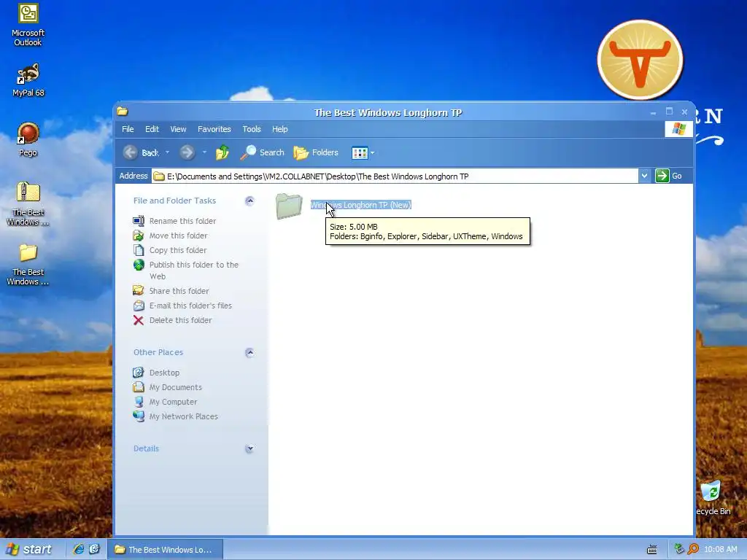This screenshot has height=560, width=747.
Task: Open Search pane in toolbar
Action: coord(262,152)
